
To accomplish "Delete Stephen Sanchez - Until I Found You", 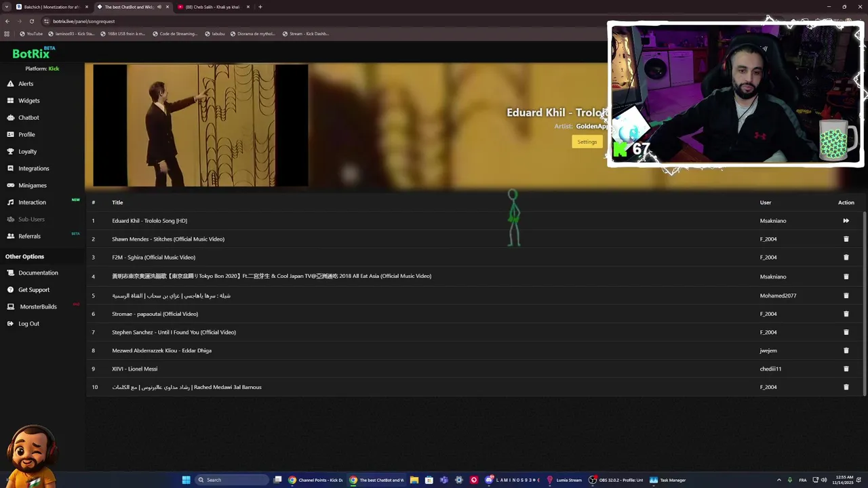I will click(846, 332).
